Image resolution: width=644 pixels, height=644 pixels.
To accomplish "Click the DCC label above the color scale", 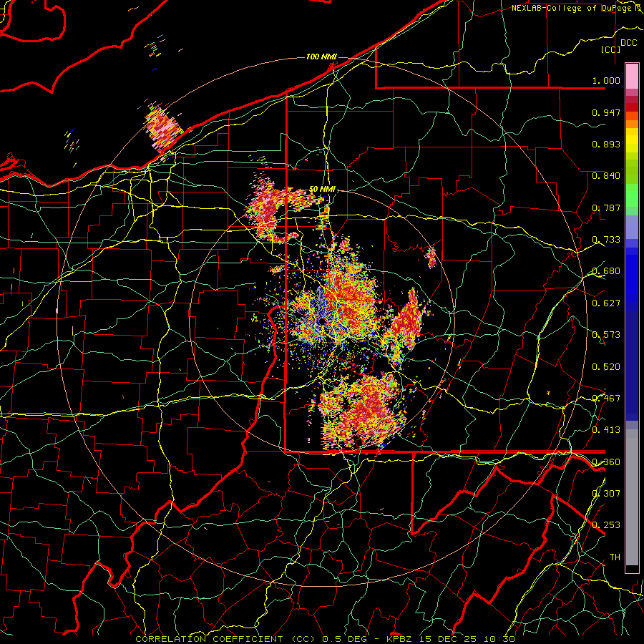I will point(629,43).
